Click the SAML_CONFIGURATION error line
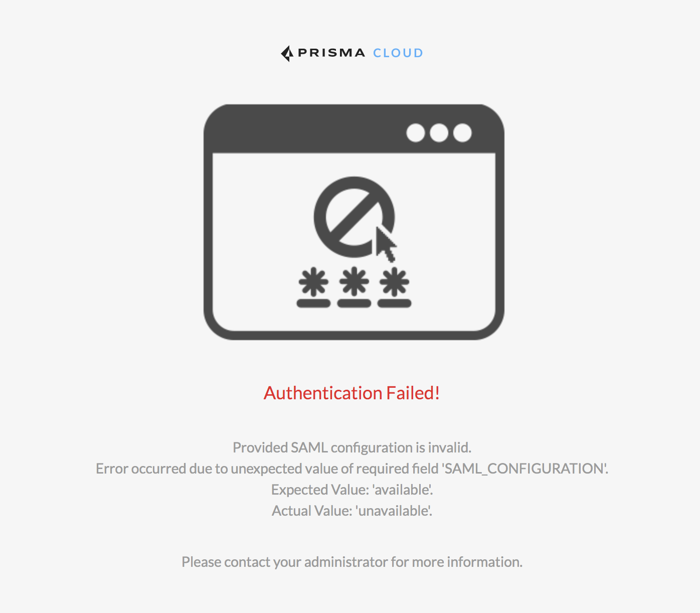The width and height of the screenshot is (700, 613). pyautogui.click(x=352, y=469)
